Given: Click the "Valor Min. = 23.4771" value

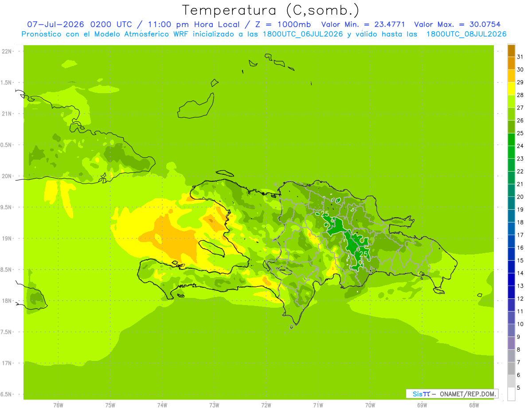Looking at the screenshot, I should 363,24.
